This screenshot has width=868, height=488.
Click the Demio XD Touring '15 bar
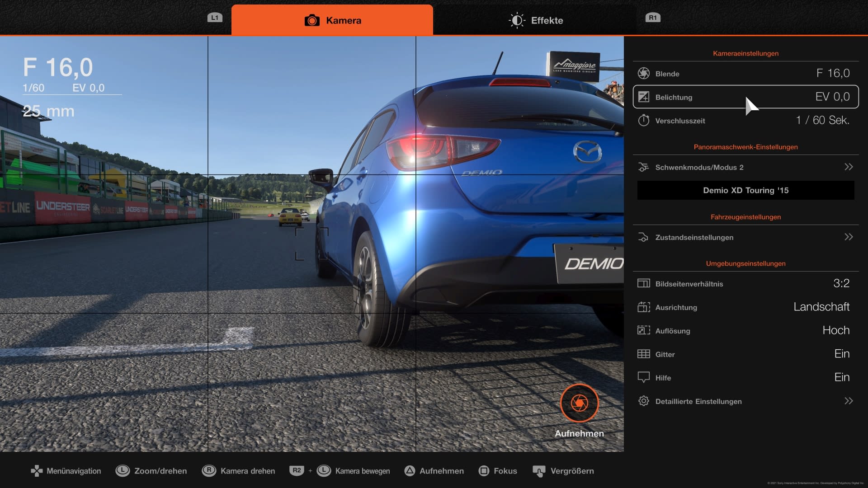pos(745,190)
